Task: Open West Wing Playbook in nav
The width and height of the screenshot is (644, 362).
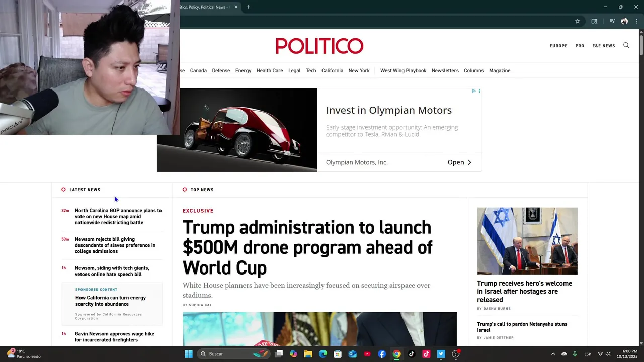Action: (403, 71)
